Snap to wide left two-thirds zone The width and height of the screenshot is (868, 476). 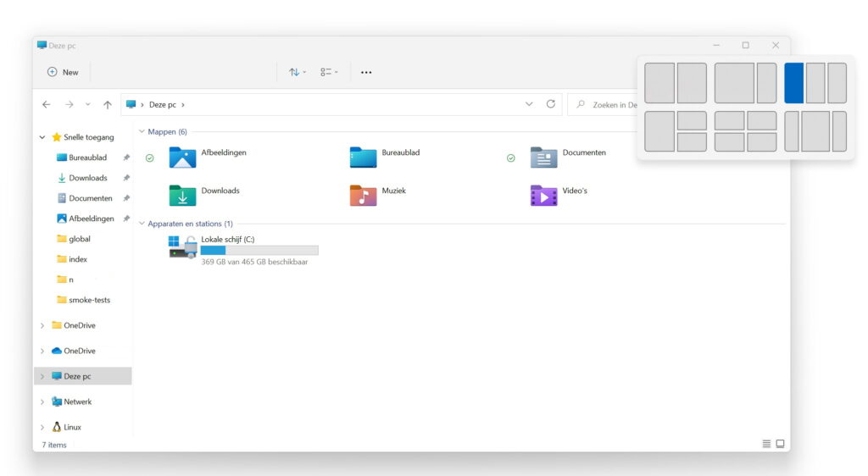pos(735,83)
